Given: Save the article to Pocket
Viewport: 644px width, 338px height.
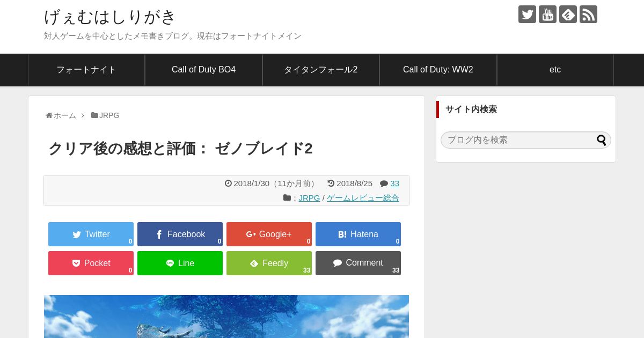Looking at the screenshot, I should click(91, 263).
